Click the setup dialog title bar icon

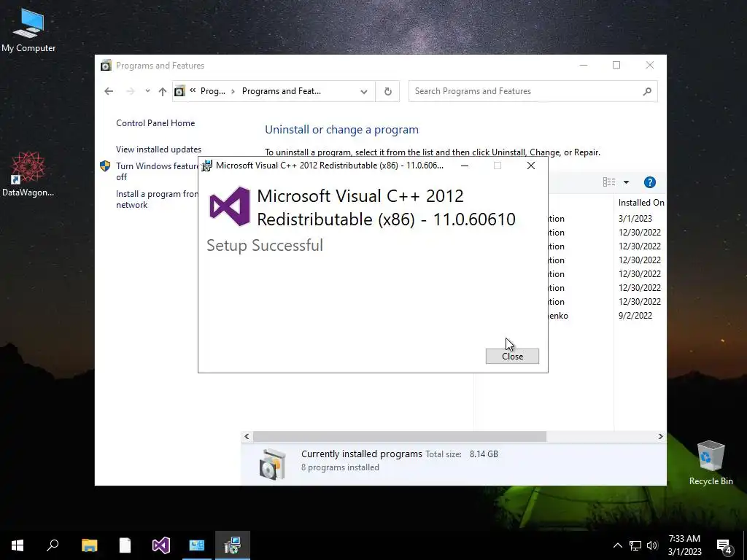click(x=206, y=166)
